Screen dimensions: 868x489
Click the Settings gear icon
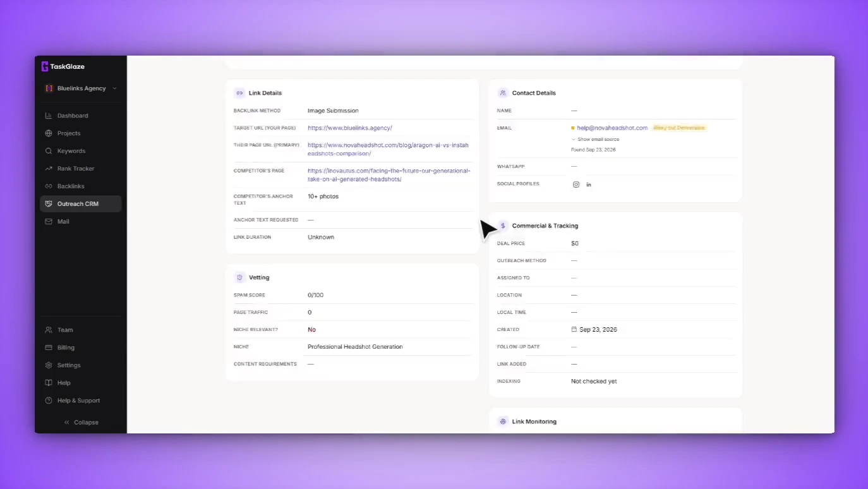click(x=49, y=365)
